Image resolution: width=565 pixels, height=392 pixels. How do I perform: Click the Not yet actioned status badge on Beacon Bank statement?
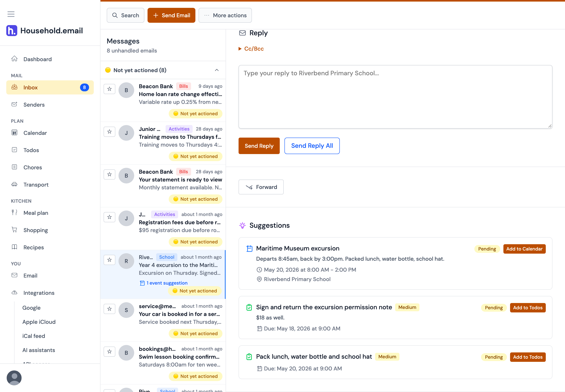click(195, 199)
